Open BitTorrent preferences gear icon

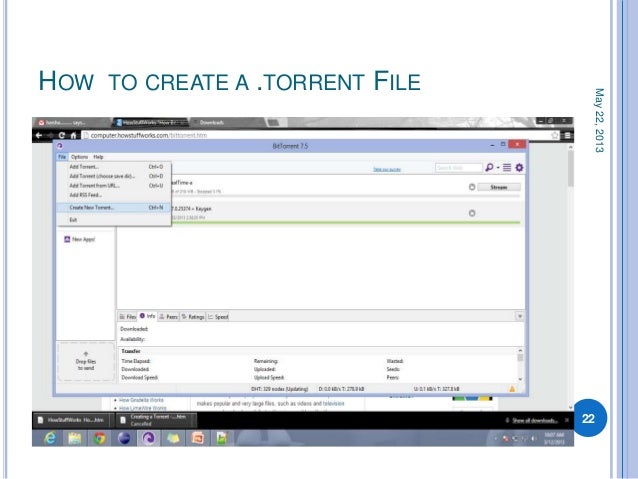point(519,167)
